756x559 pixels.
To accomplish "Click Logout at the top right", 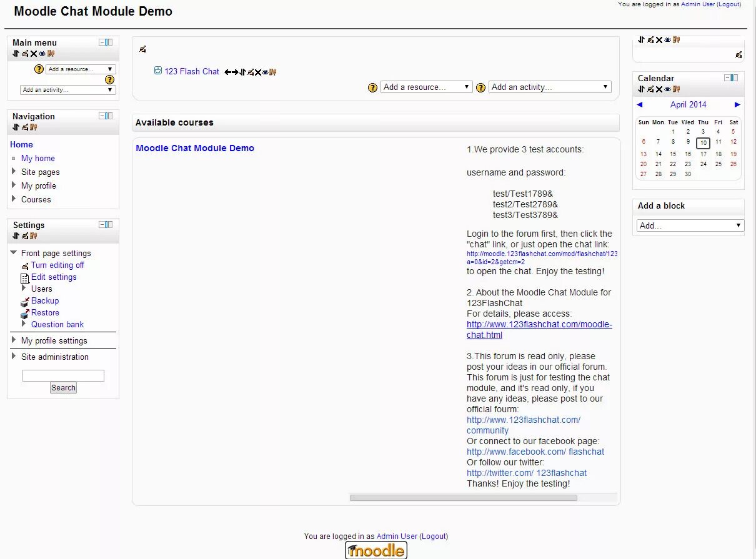I will (x=729, y=4).
